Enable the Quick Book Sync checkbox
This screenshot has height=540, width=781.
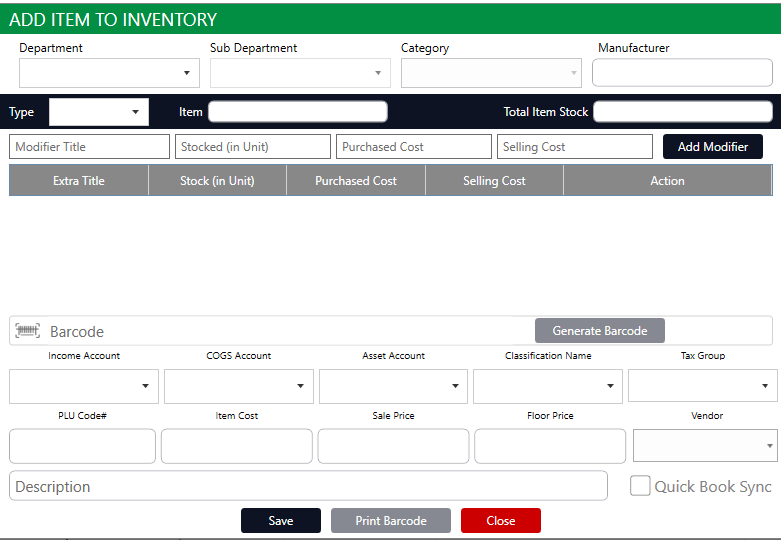(x=640, y=486)
